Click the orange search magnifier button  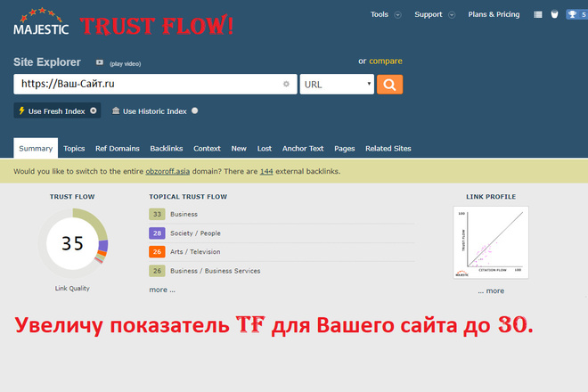(389, 85)
